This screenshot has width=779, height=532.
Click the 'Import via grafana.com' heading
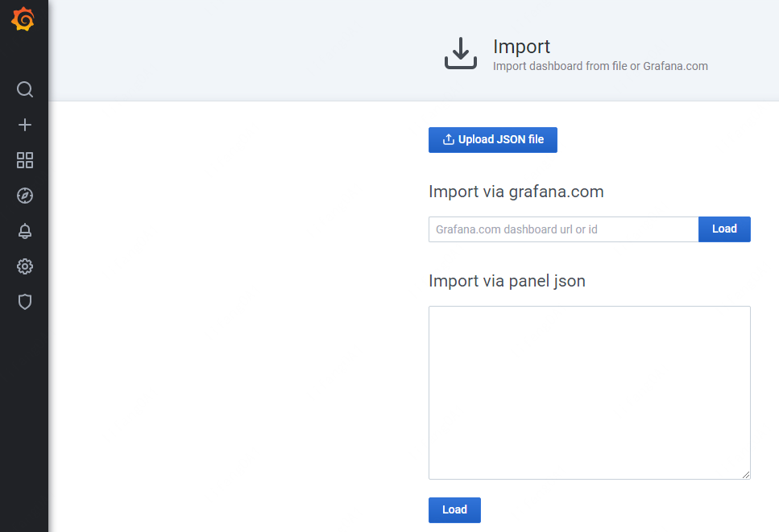(516, 192)
